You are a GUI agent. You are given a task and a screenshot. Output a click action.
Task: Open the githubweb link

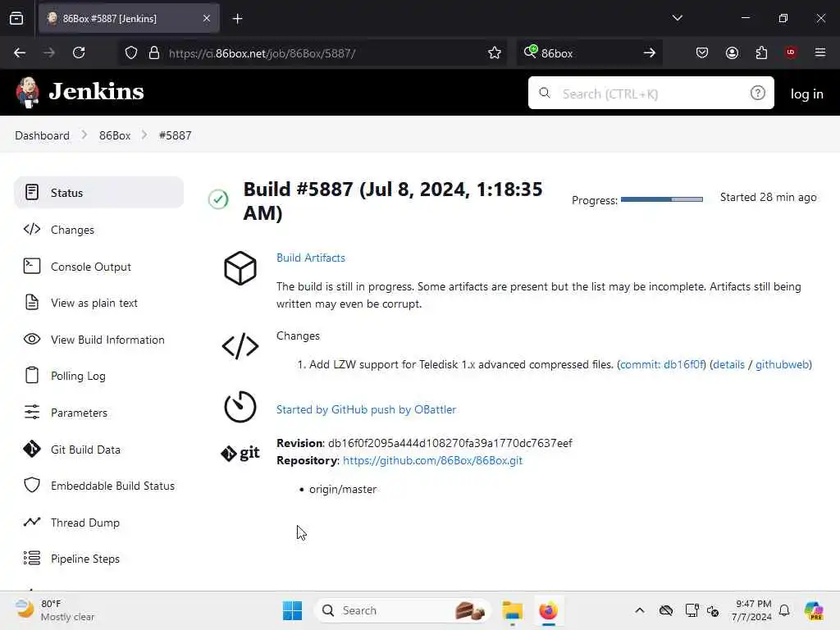(x=782, y=365)
